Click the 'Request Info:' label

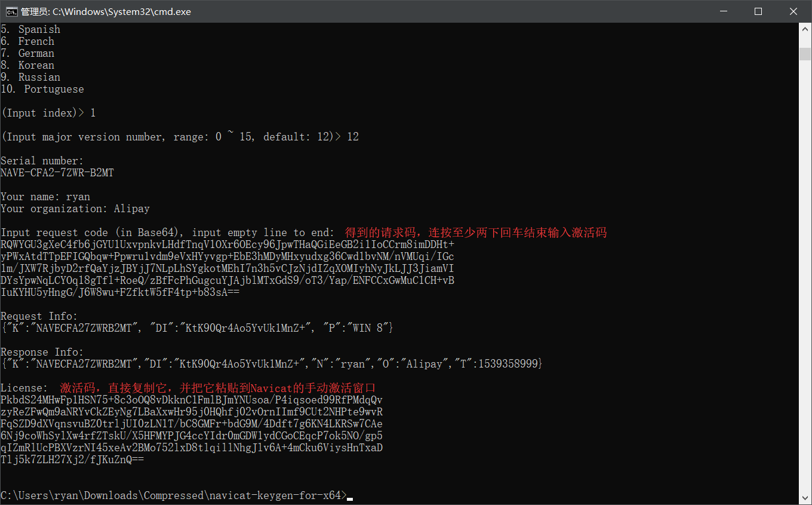pos(39,316)
